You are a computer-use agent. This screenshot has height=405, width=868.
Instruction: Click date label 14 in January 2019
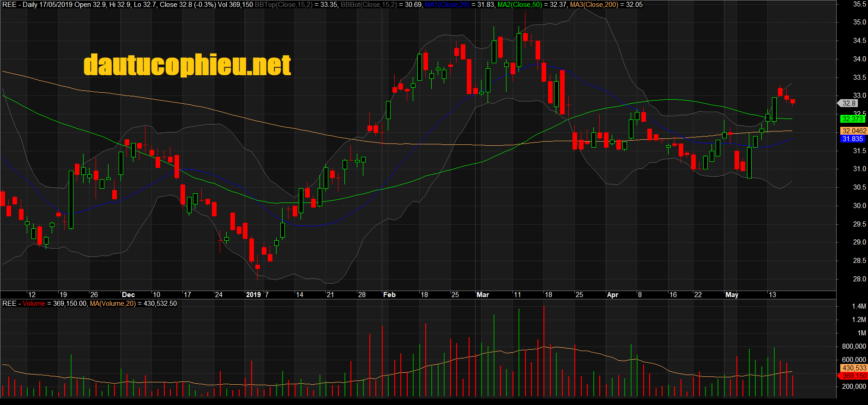[299, 295]
